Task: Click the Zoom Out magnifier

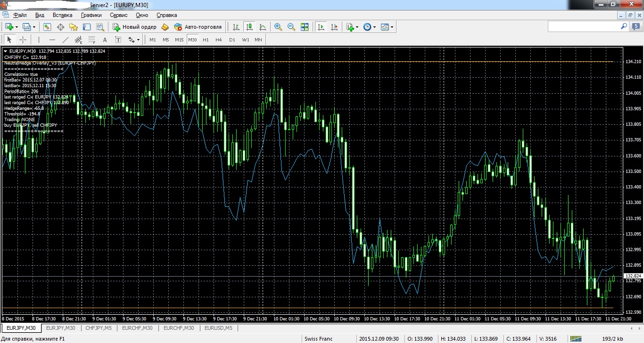Action: 291,27
